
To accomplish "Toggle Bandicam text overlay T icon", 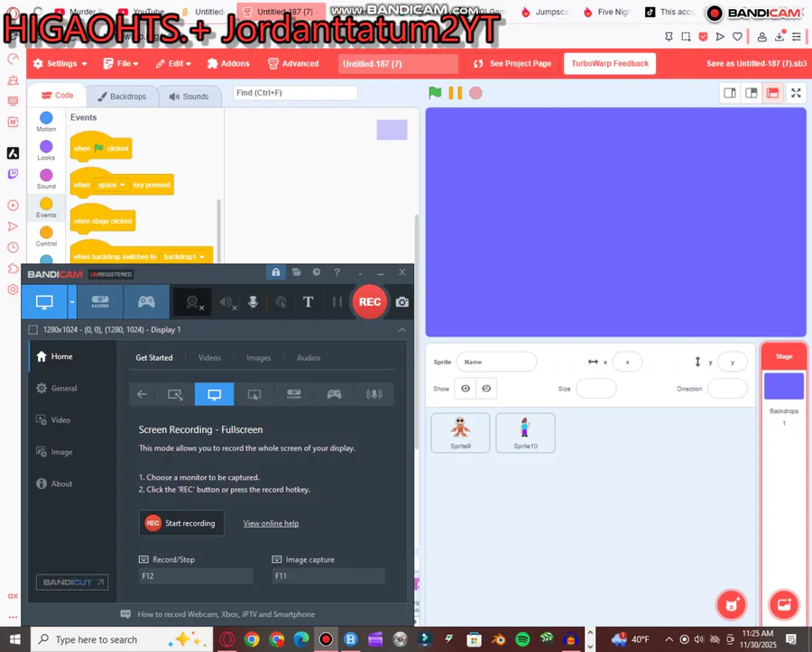I will pyautogui.click(x=308, y=302).
